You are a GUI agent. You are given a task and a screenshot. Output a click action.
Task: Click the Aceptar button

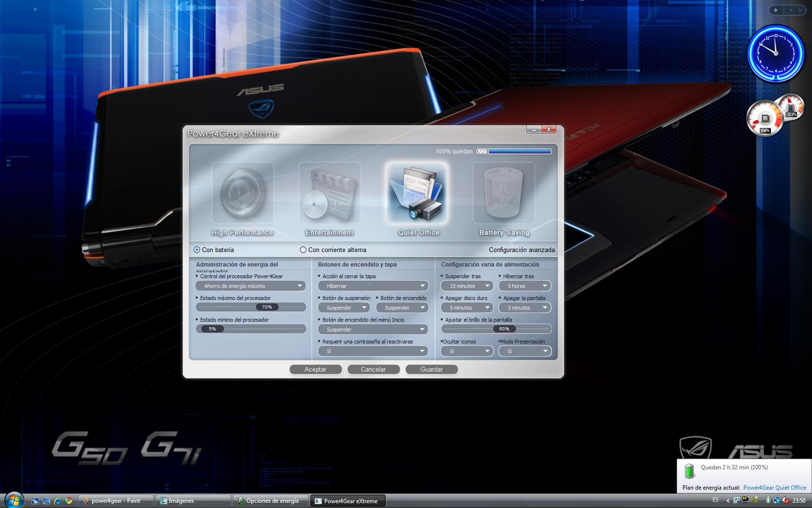316,369
